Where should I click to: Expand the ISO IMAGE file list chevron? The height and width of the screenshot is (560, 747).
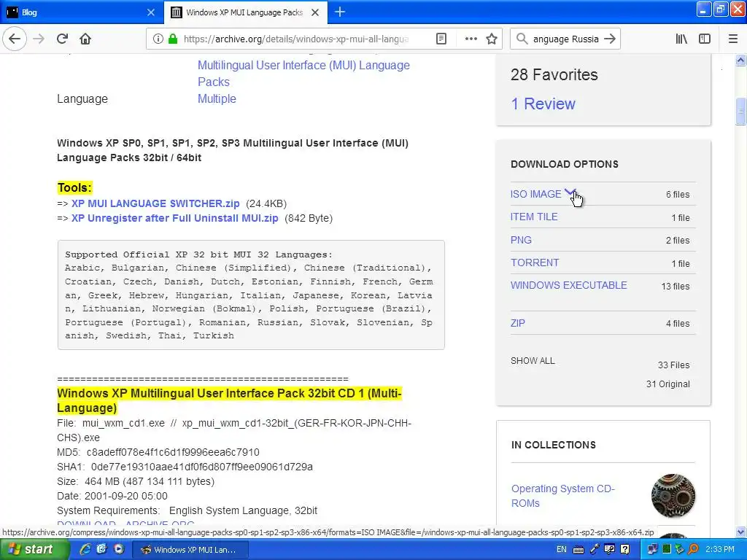coord(570,192)
